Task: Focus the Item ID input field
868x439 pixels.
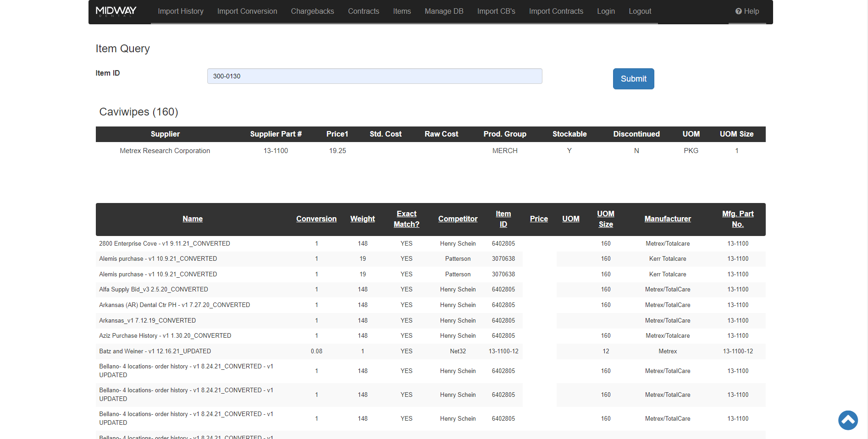Action: 375,76
